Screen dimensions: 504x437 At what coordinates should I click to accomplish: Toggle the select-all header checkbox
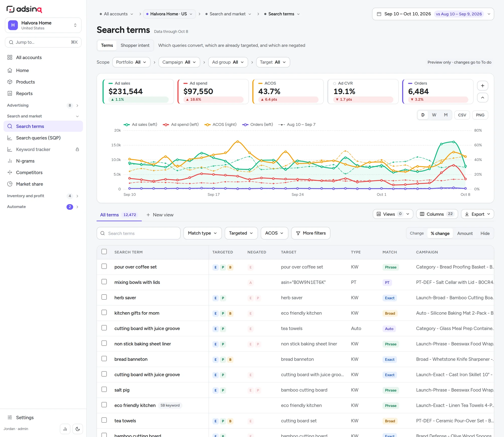104,252
